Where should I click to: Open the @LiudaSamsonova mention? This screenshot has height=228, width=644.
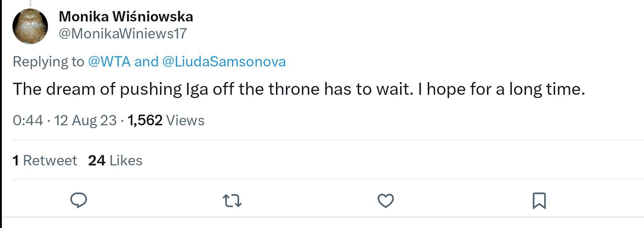(224, 62)
